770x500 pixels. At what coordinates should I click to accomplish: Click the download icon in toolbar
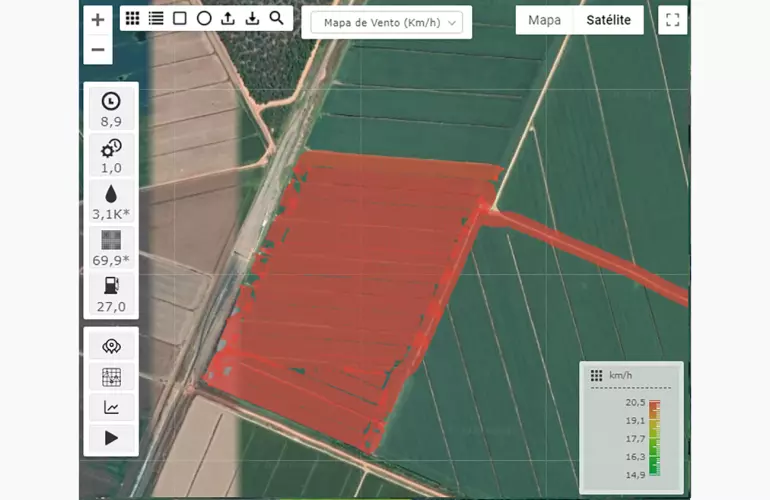click(x=252, y=18)
